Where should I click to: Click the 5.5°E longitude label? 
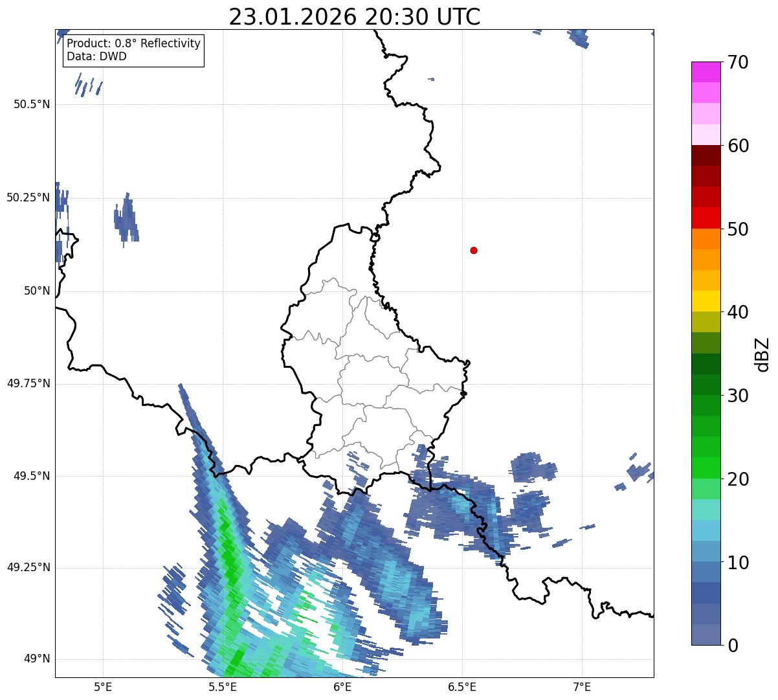(x=223, y=686)
